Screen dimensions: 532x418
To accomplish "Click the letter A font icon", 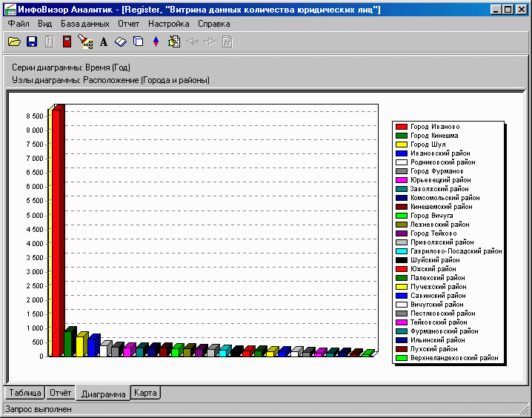I will coord(104,42).
